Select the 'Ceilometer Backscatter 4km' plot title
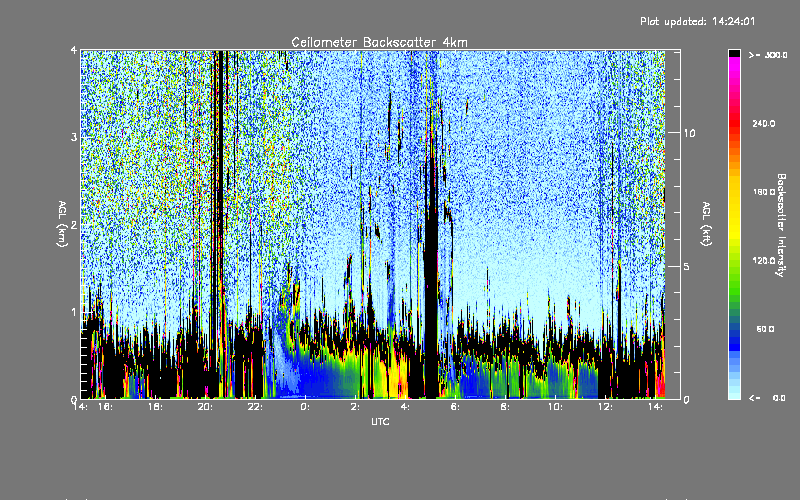Image resolution: width=800 pixels, height=500 pixels. pos(379,42)
